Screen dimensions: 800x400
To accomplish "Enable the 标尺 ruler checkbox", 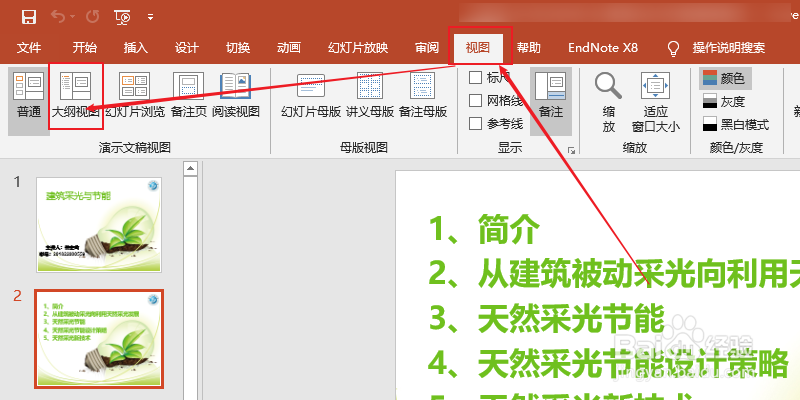I will pos(475,78).
